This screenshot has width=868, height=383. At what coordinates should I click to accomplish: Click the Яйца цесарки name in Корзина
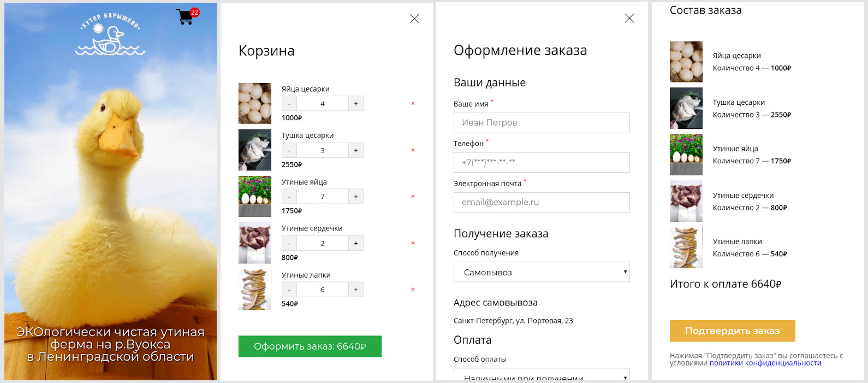[306, 89]
